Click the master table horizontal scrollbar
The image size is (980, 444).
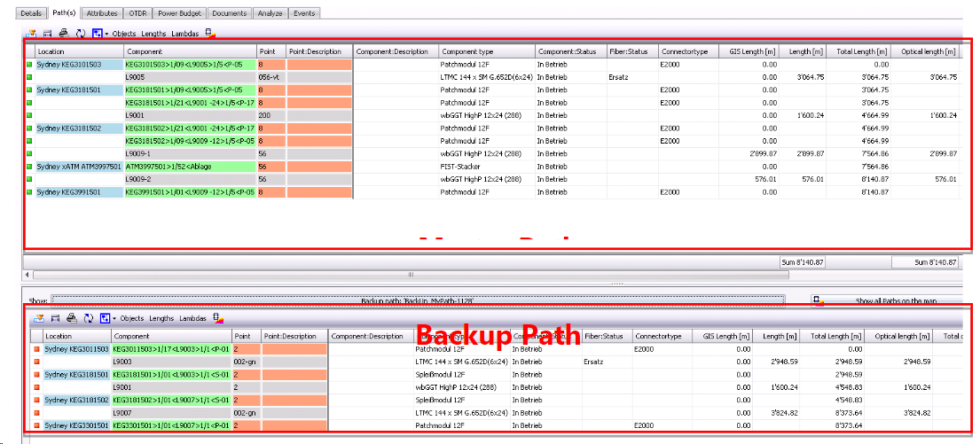[410, 274]
